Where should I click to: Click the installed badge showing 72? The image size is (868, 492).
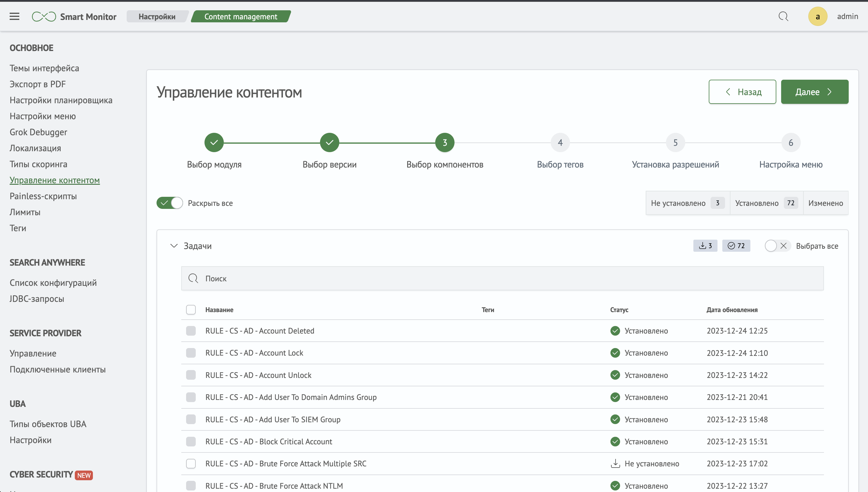tap(736, 246)
